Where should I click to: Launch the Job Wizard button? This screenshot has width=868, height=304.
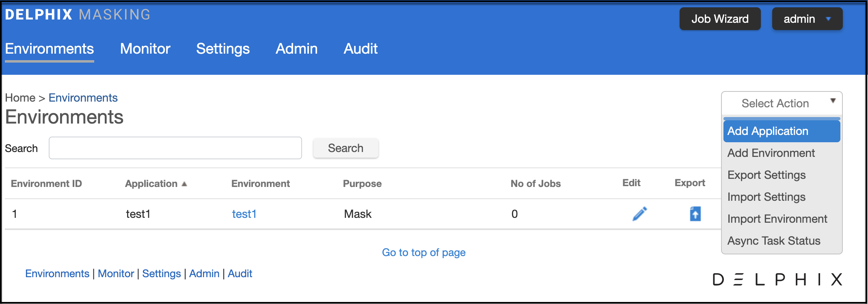tap(720, 19)
